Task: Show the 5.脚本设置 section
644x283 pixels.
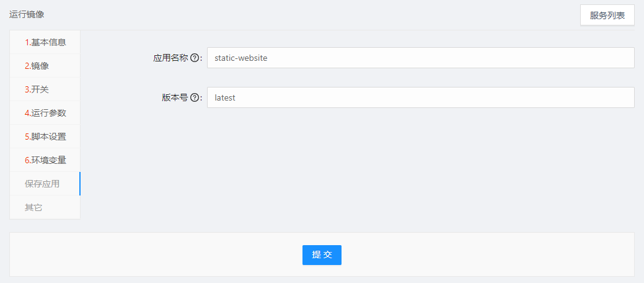Action: click(x=45, y=137)
